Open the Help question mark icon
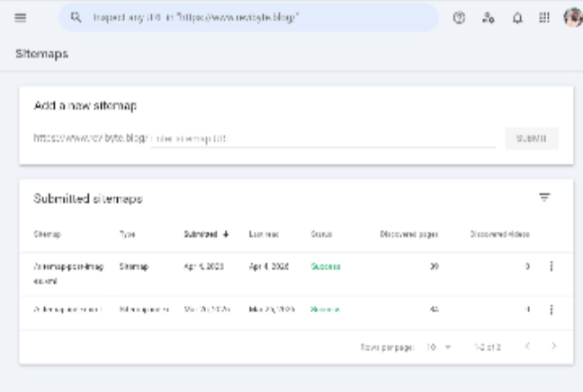 (x=459, y=17)
